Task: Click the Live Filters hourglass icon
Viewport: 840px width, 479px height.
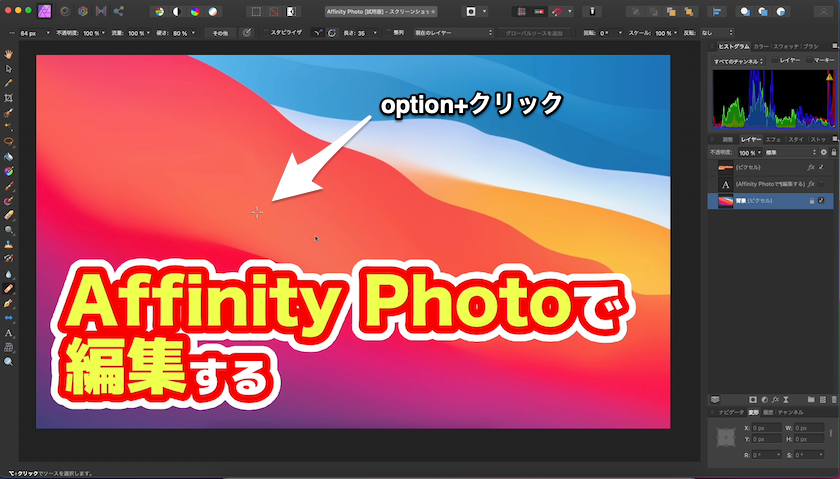Action: click(x=786, y=400)
